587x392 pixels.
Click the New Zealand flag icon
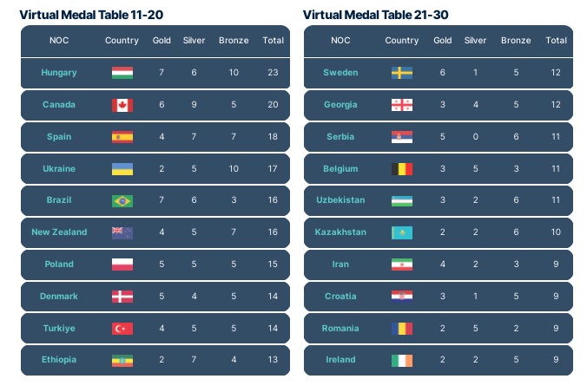pos(122,232)
